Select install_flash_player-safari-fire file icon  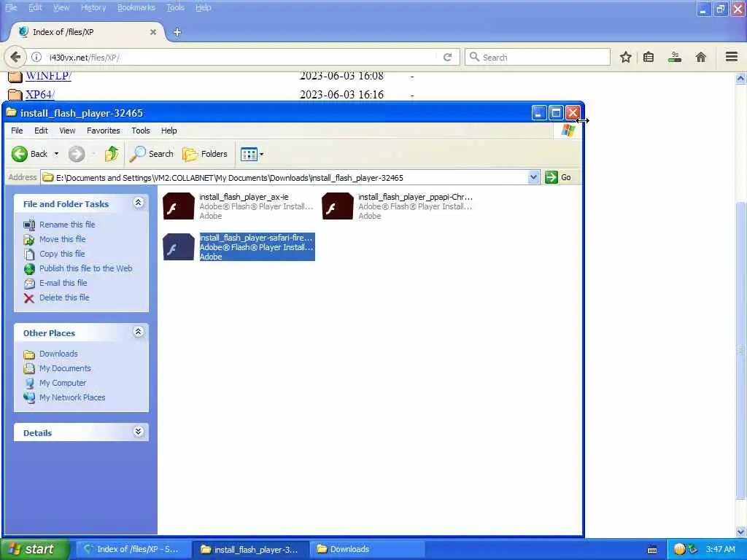(179, 246)
